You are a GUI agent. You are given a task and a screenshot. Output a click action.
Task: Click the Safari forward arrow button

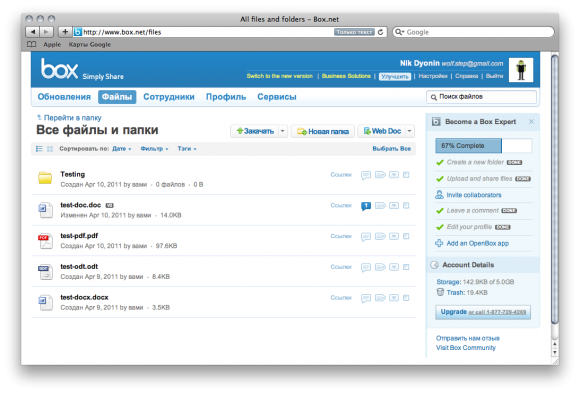[46, 32]
